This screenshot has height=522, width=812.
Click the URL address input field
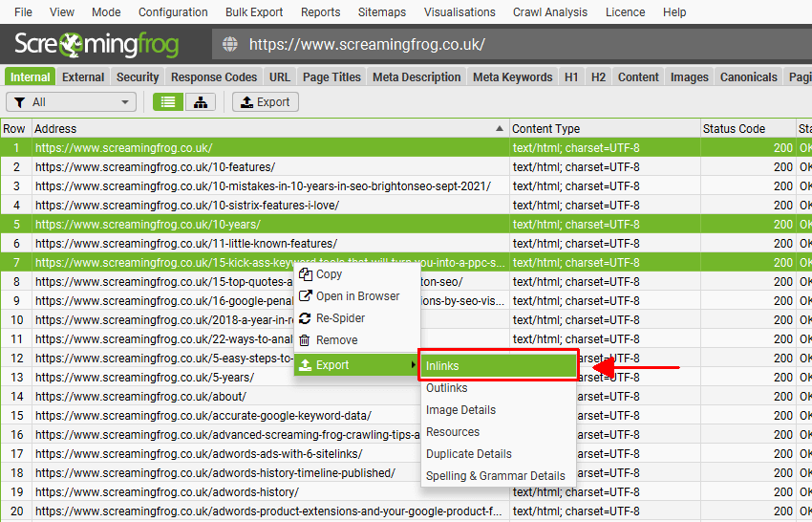pos(512,45)
